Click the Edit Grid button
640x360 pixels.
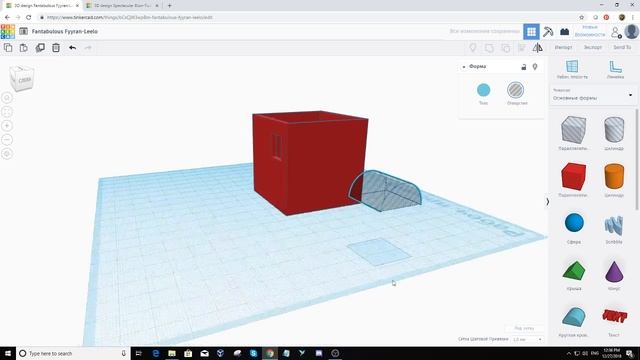[524, 328]
